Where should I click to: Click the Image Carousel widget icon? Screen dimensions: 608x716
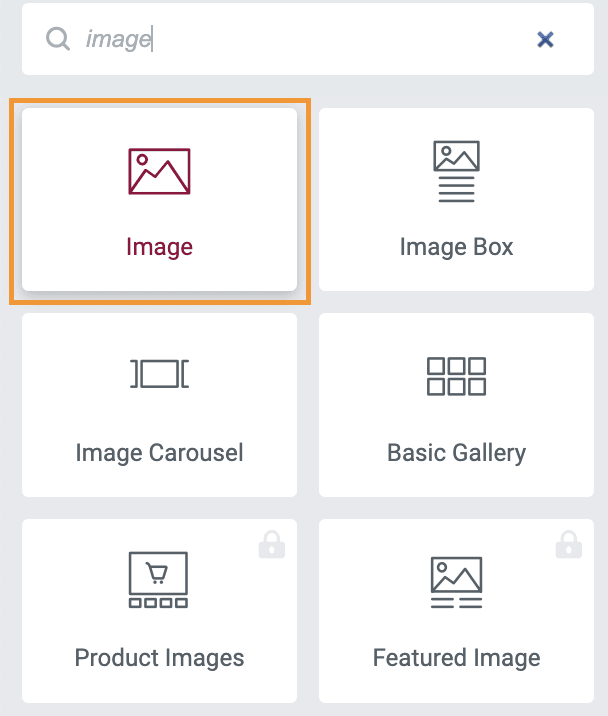(x=159, y=375)
